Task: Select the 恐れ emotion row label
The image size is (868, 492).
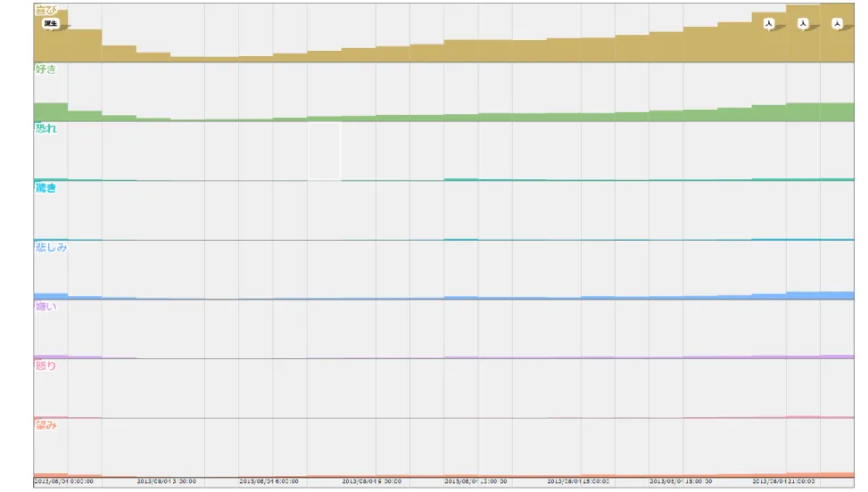Action: point(46,128)
